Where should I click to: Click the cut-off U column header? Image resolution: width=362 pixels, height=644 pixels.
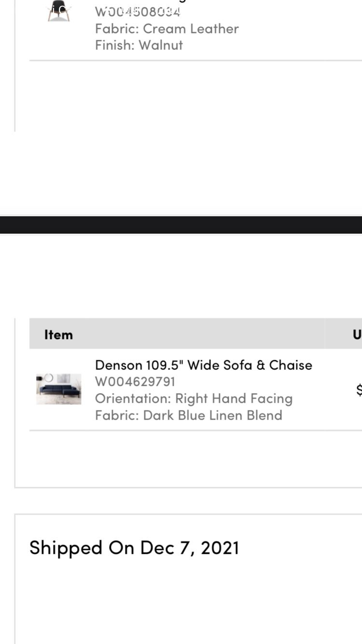[357, 335]
